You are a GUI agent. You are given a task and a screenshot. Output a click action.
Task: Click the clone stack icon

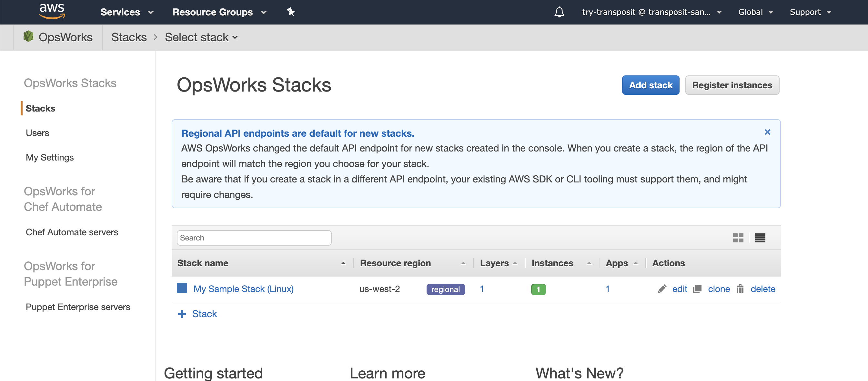[x=697, y=289]
